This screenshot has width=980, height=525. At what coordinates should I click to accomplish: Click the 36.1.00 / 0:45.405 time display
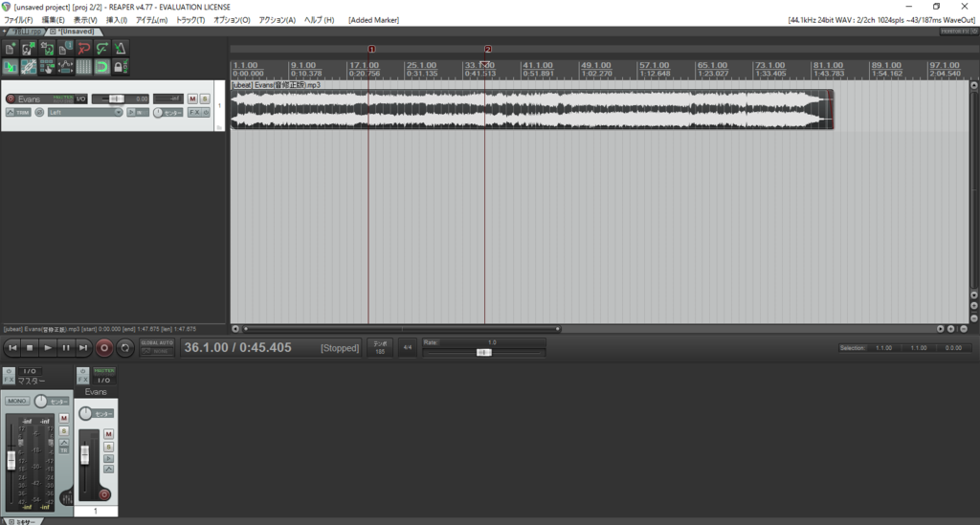[x=237, y=348]
